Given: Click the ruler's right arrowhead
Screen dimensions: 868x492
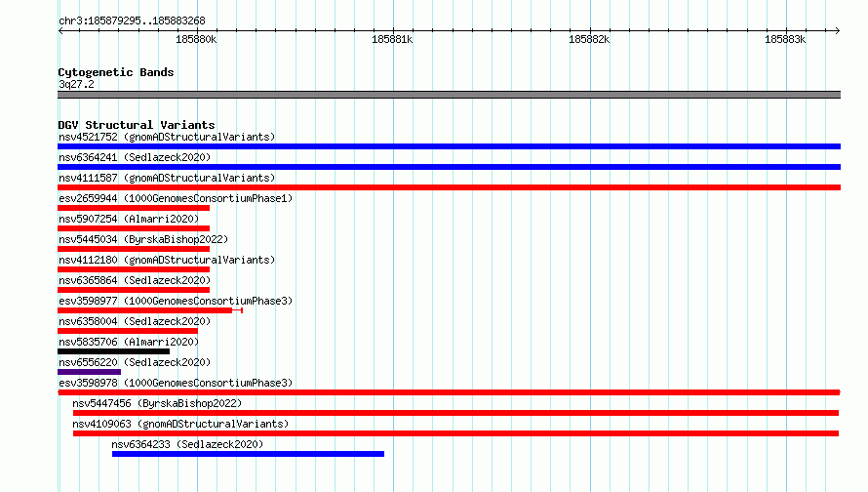Looking at the screenshot, I should (x=838, y=31).
